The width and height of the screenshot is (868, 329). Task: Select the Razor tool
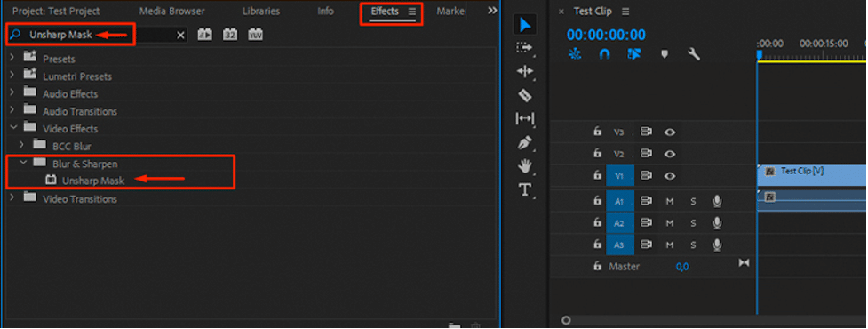pos(525,95)
